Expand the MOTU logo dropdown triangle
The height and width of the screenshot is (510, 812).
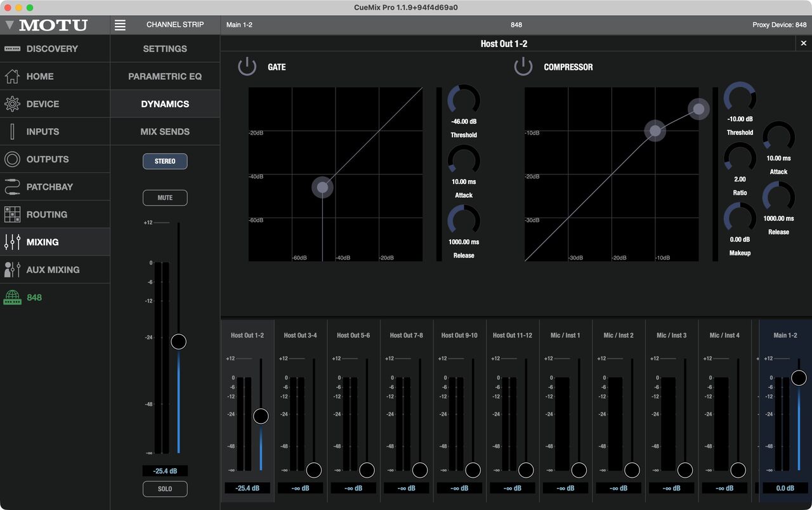10,25
